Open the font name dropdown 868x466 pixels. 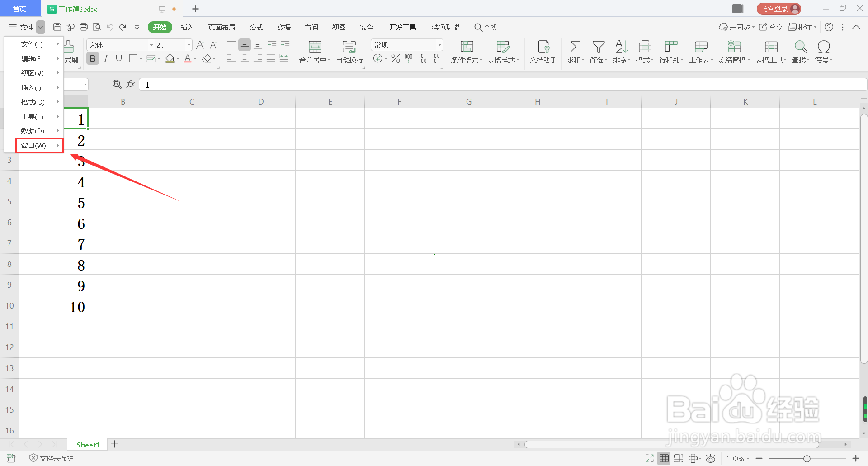[x=151, y=45]
